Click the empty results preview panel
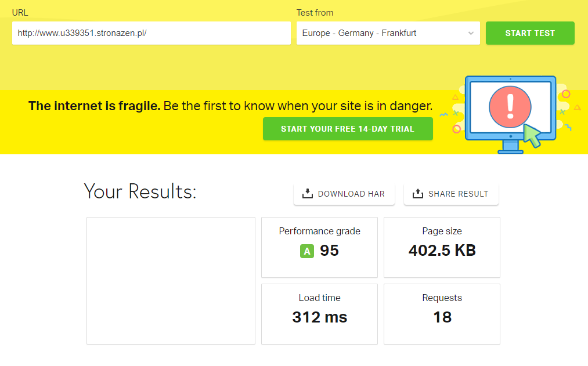The width and height of the screenshot is (588, 366). click(x=170, y=280)
